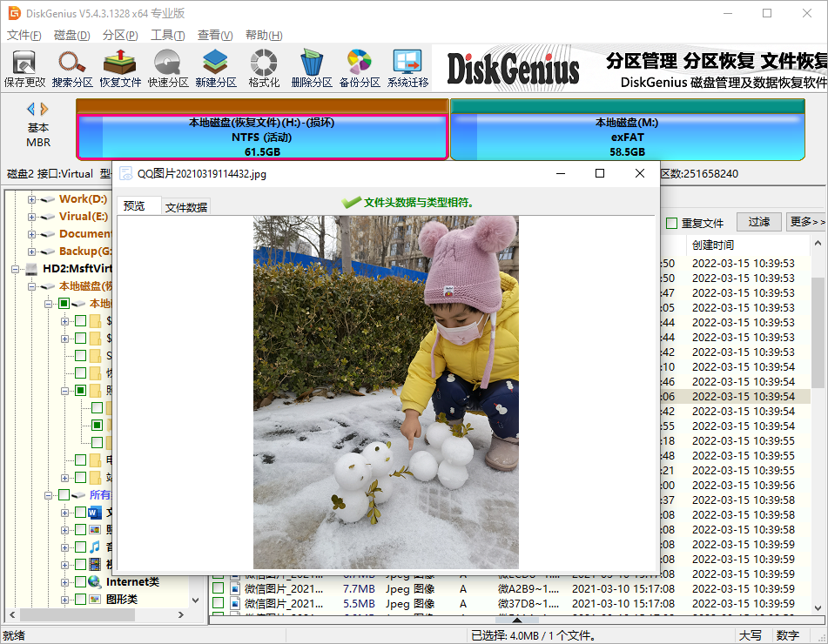Toggle the 重复文件 checkbox
Viewport: 828px width, 644px height.
click(671, 224)
